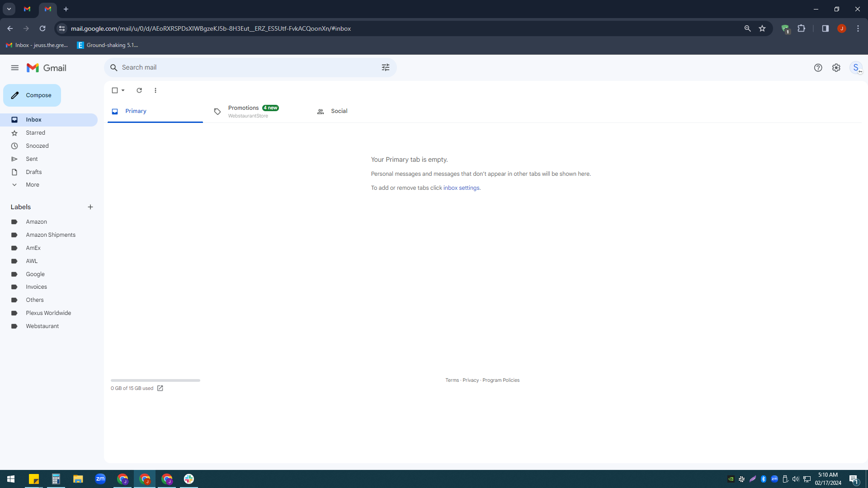This screenshot has width=868, height=488.
Task: Open the Program Policies link
Action: coord(501,380)
